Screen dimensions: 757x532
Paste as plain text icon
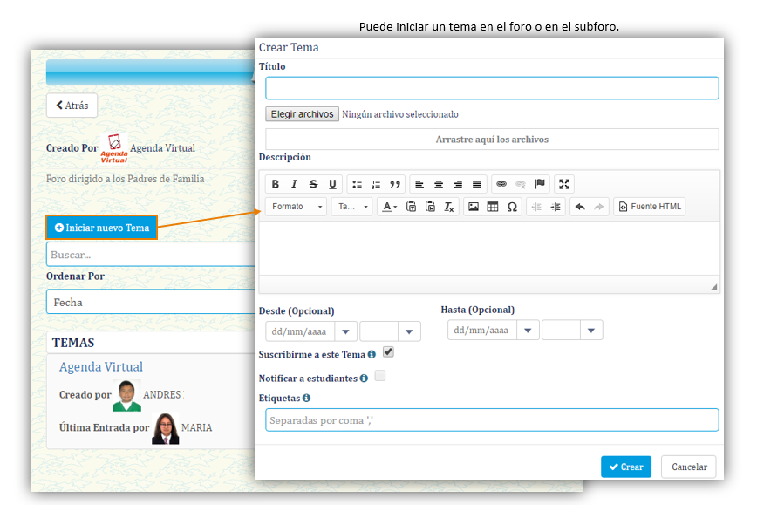tap(411, 207)
